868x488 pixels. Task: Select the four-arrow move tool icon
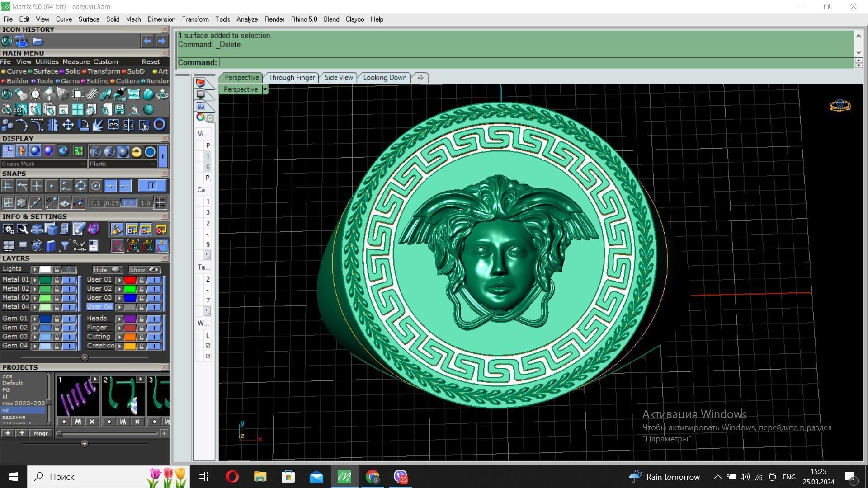(68, 125)
